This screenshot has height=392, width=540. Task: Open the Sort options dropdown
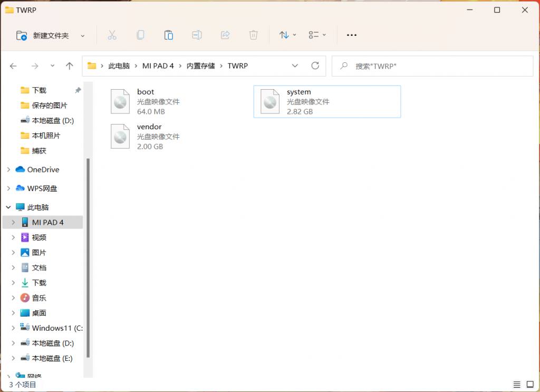tap(287, 35)
